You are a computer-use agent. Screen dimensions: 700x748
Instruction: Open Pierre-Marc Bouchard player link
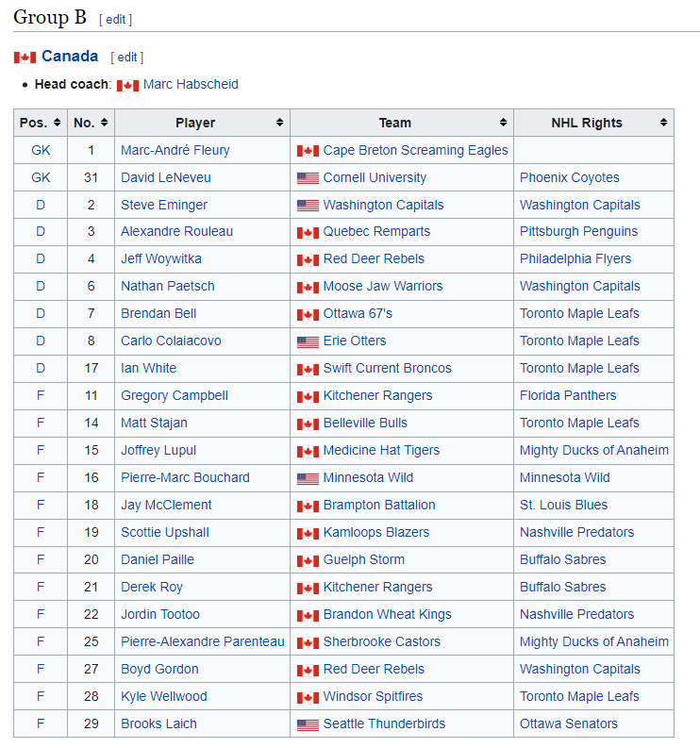coord(186,477)
